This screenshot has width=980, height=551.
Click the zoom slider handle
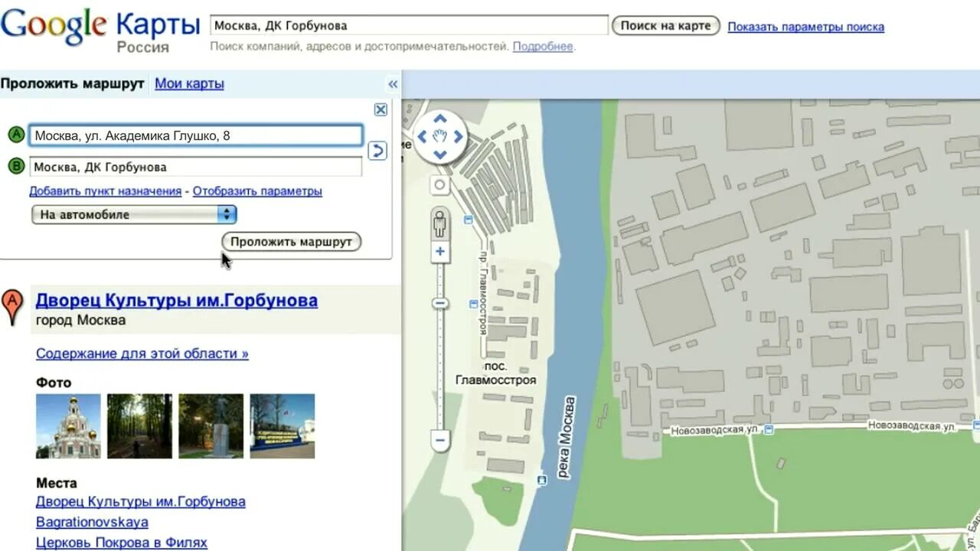click(440, 304)
